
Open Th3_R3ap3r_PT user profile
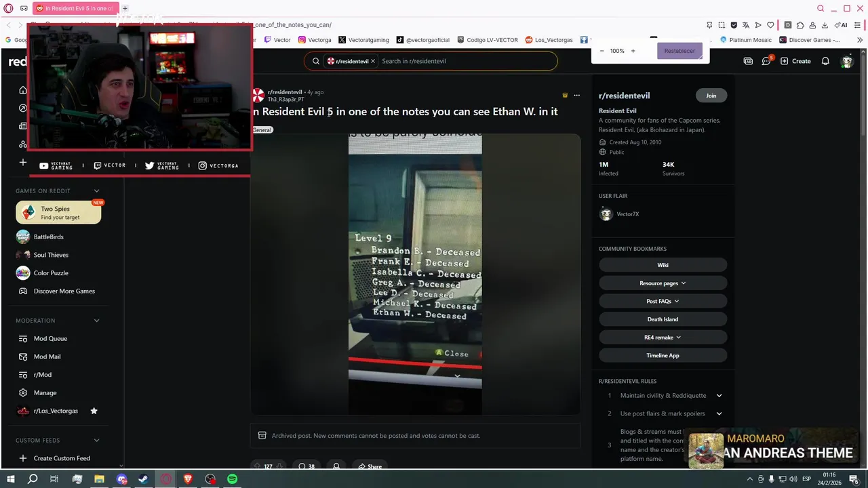(x=286, y=100)
